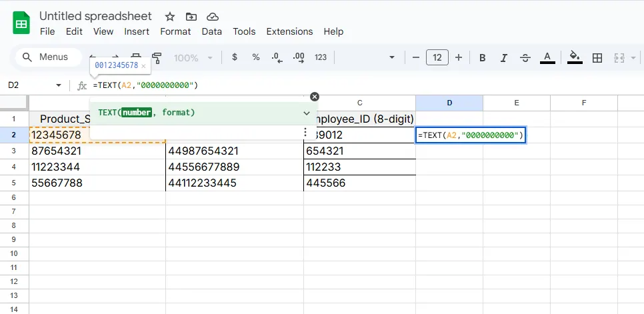Image resolution: width=644 pixels, height=314 pixels.
Task: Click the paint format tool
Action: [x=157, y=57]
